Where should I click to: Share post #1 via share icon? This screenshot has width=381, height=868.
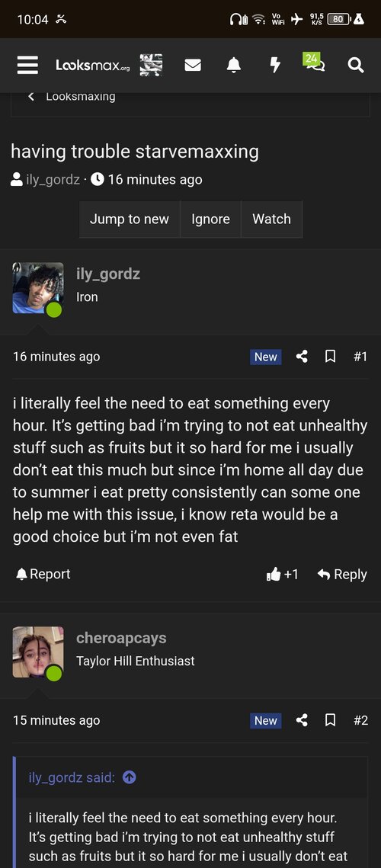click(x=302, y=357)
